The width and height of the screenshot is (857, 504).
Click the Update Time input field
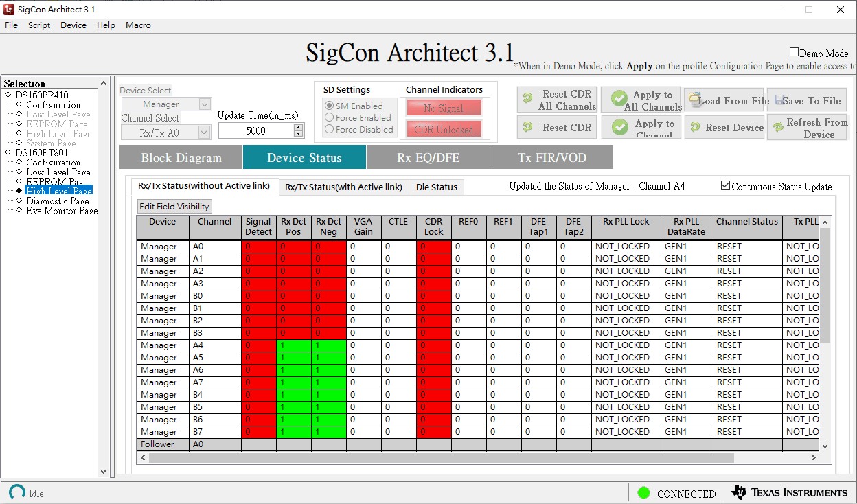coord(255,130)
